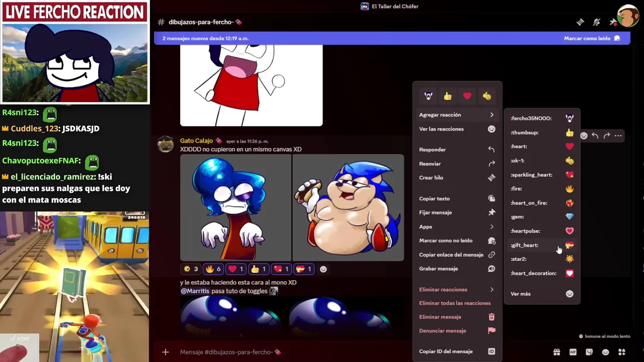Select Copiar enlace del mensaje
The height and width of the screenshot is (362, 644).
point(457,255)
